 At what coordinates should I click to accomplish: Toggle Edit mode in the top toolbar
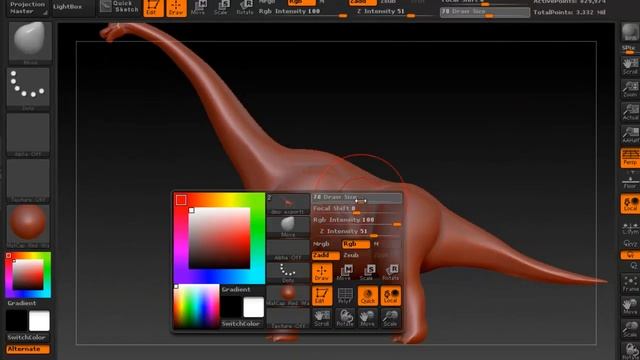pyautogui.click(x=153, y=8)
